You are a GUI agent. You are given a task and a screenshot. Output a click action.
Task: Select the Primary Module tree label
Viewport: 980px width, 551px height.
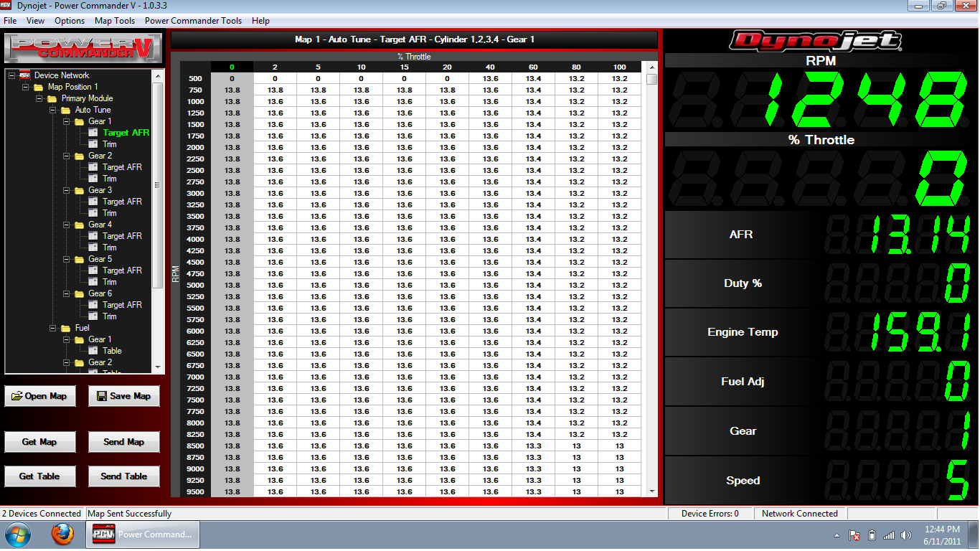(x=87, y=98)
